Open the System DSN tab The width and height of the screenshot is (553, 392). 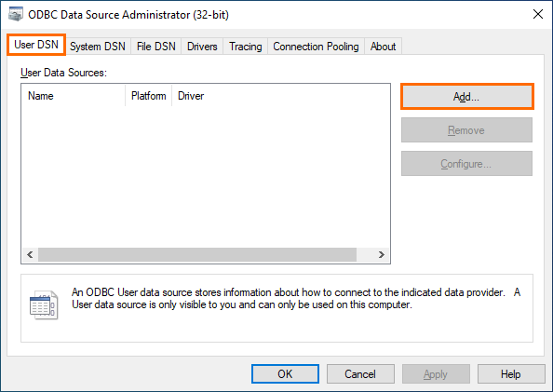pos(98,47)
